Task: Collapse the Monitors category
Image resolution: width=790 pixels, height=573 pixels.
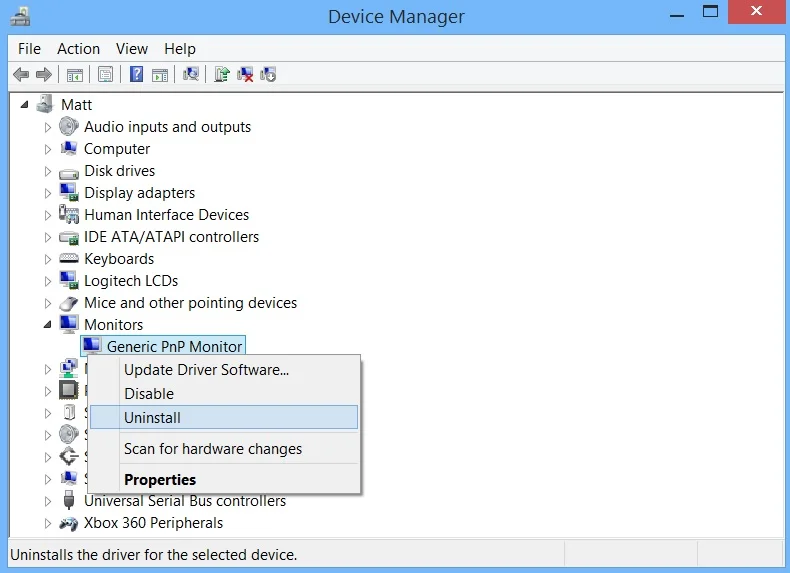Action: point(47,325)
